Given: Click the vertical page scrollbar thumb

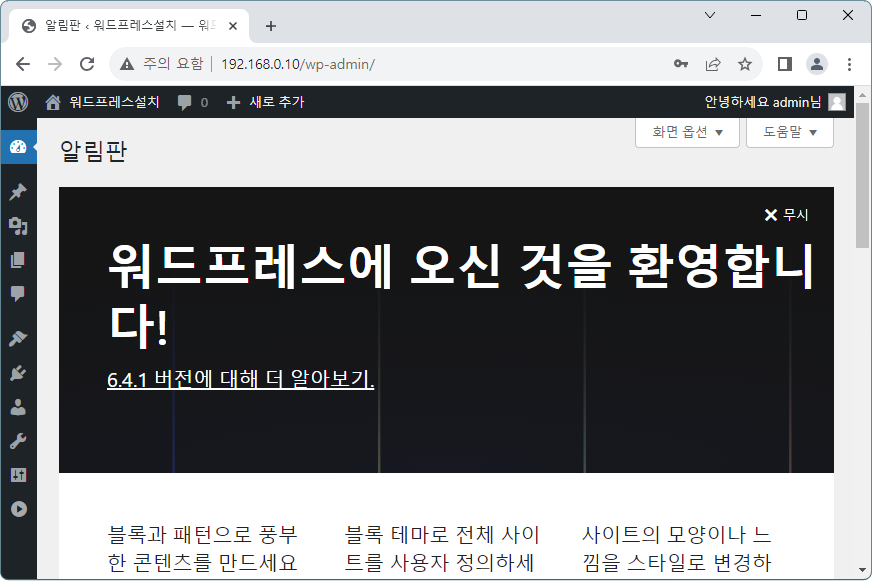Looking at the screenshot, I should [x=863, y=176].
